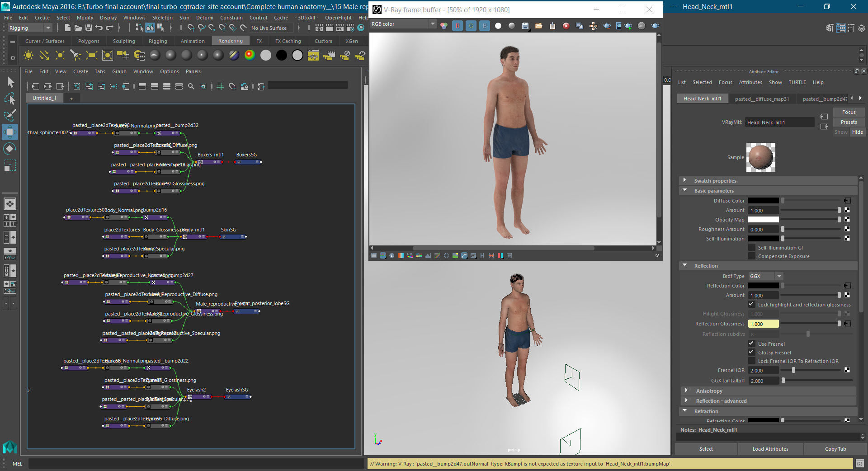Open the load image folder icon in frame buffer
This screenshot has width=868, height=471.
click(x=539, y=26)
